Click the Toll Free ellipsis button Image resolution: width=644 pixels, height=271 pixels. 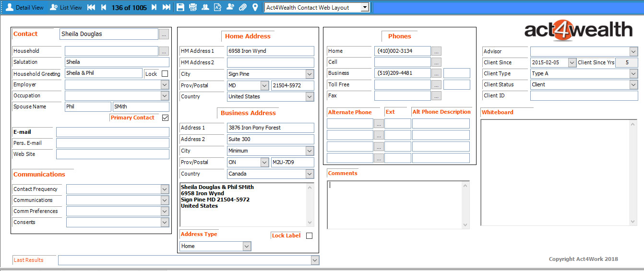click(x=436, y=84)
